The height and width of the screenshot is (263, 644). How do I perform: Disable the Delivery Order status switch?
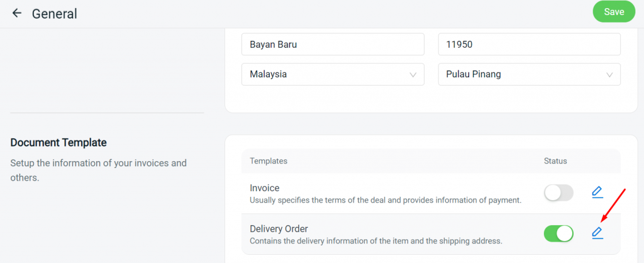click(x=558, y=234)
